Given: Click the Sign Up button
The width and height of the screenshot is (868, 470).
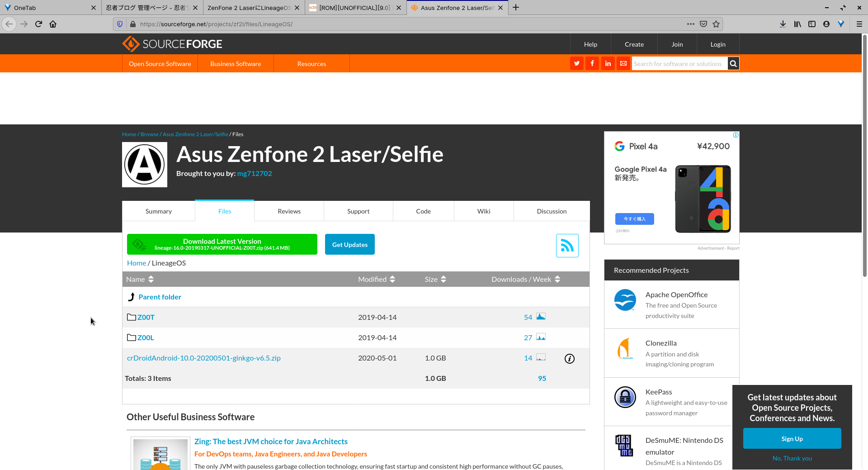Looking at the screenshot, I should pyautogui.click(x=792, y=438).
